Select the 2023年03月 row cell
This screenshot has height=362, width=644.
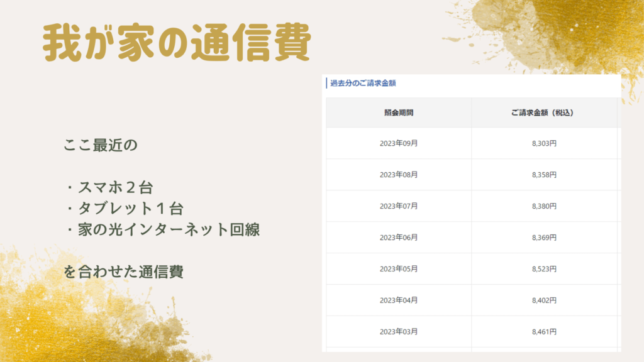(x=399, y=332)
